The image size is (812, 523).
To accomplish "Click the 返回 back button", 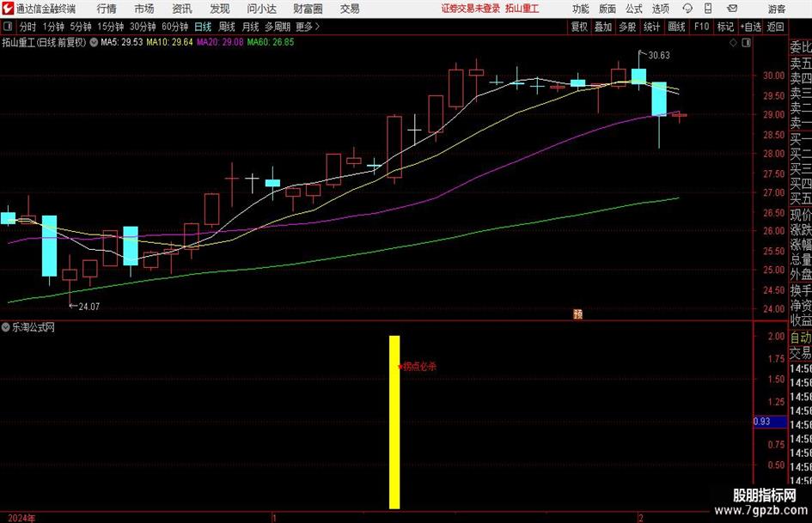I will [x=775, y=27].
